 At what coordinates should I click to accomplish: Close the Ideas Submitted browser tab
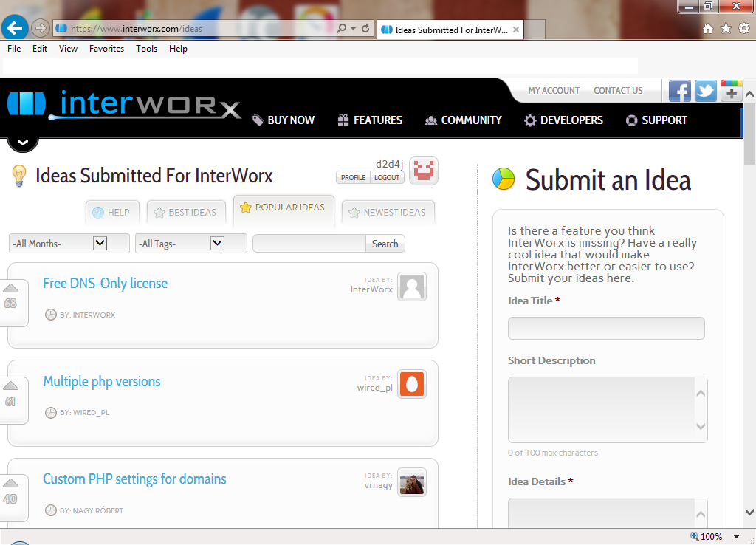516,30
